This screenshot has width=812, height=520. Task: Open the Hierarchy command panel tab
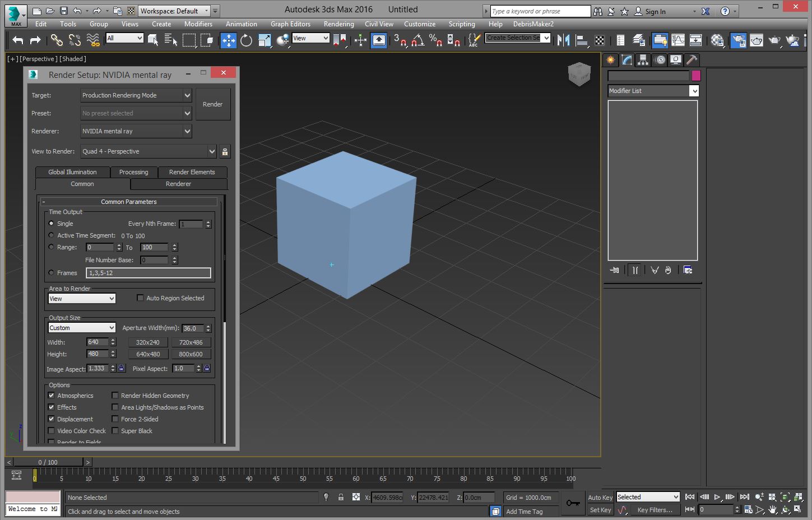click(x=643, y=60)
